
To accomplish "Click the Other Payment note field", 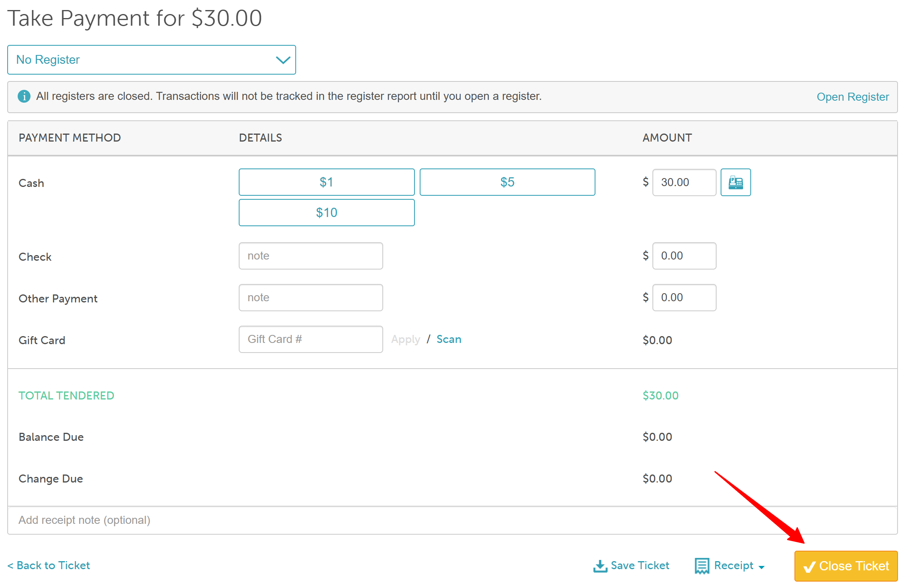I will click(311, 298).
